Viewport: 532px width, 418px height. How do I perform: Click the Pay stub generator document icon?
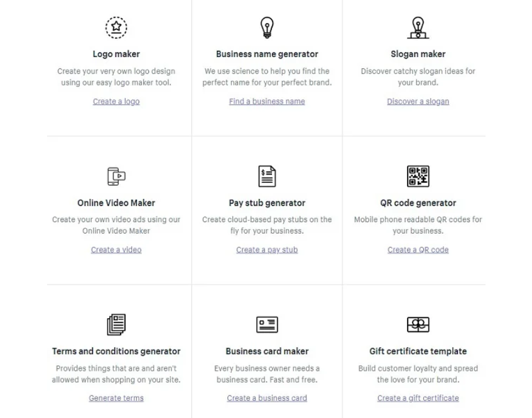coord(267,176)
